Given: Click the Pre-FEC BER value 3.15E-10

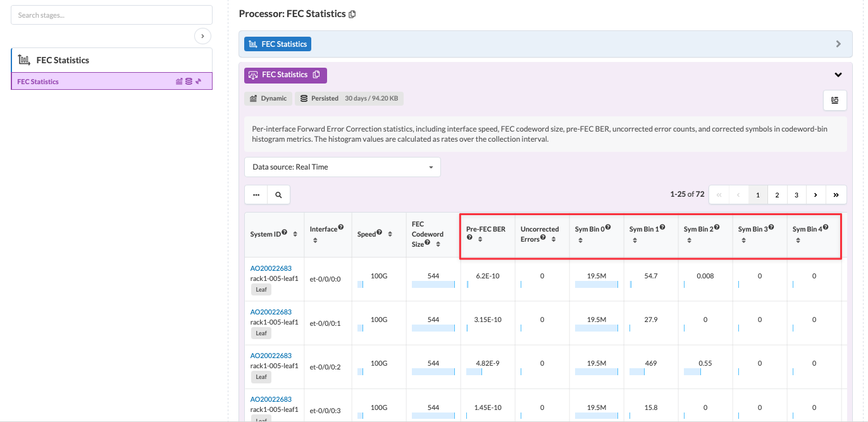Looking at the screenshot, I should (488, 320).
